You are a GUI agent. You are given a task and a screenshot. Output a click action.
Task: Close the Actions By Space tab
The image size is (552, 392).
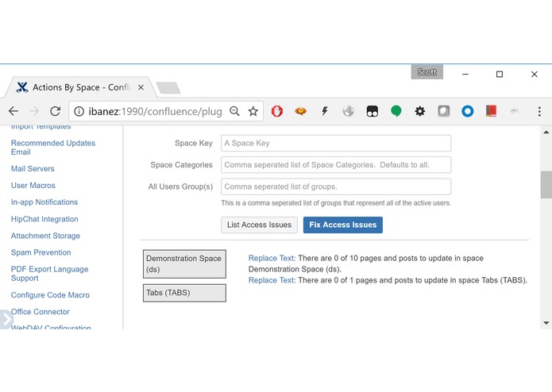(x=141, y=87)
